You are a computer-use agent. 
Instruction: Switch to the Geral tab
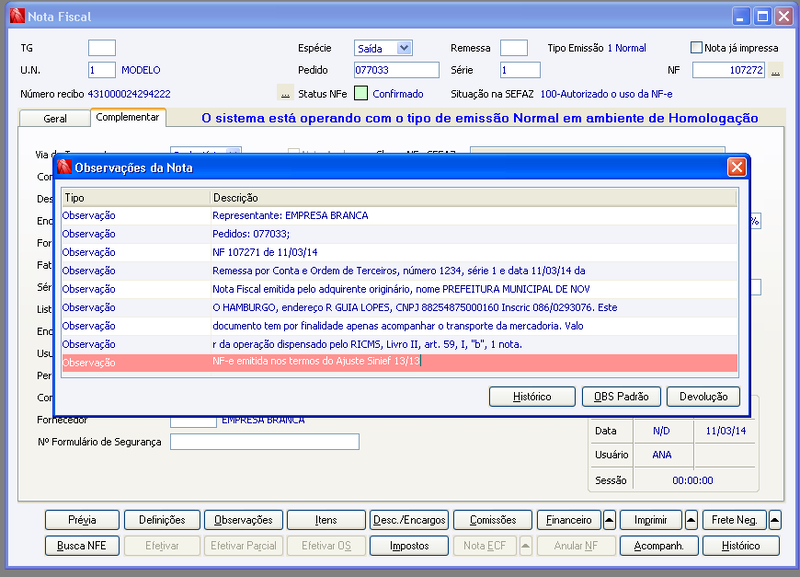[55, 118]
